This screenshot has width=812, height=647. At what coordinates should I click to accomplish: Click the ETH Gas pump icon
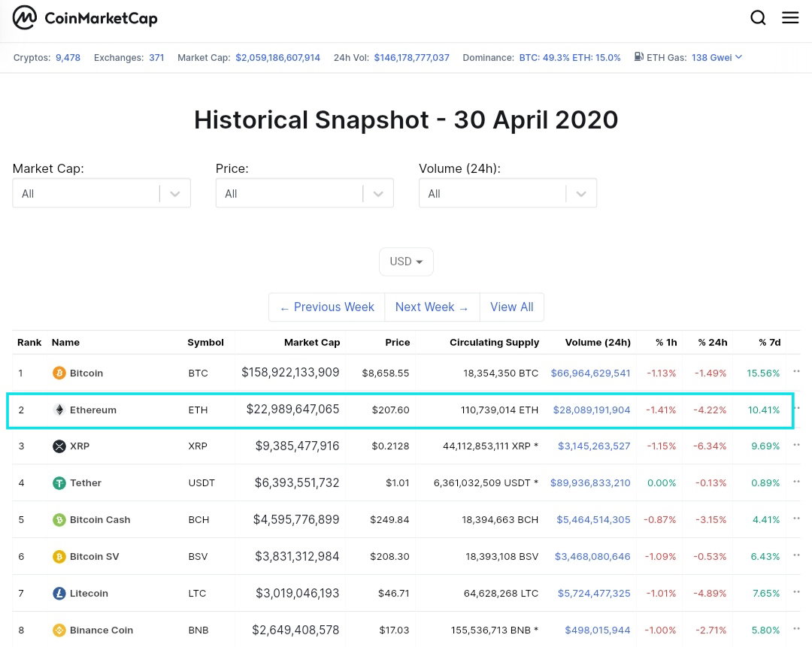(x=639, y=56)
